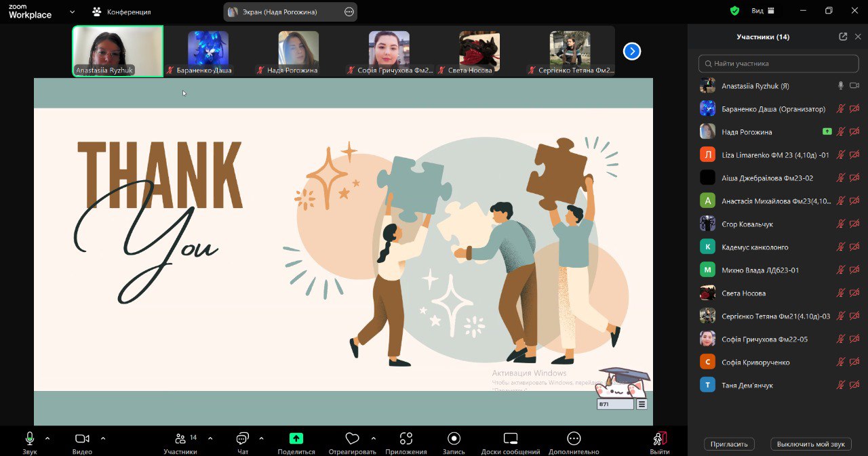Click Софія Гричухова avatar in participant list
The width and height of the screenshot is (868, 456).
tap(707, 339)
